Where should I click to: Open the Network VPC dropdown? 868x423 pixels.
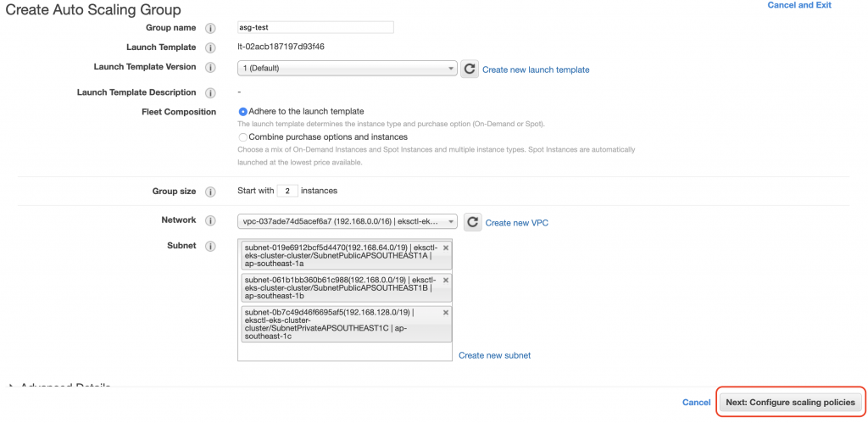pos(348,222)
